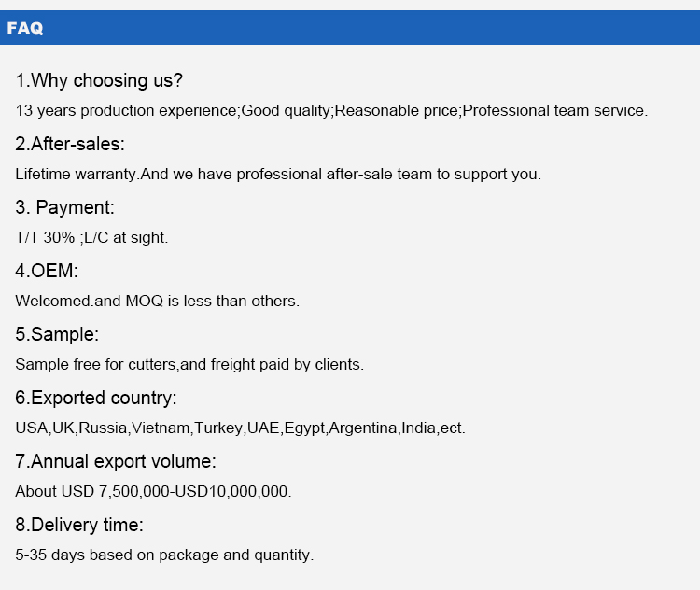
Task: Select the "1.Why choosing us?" question heading
Action: [x=99, y=80]
